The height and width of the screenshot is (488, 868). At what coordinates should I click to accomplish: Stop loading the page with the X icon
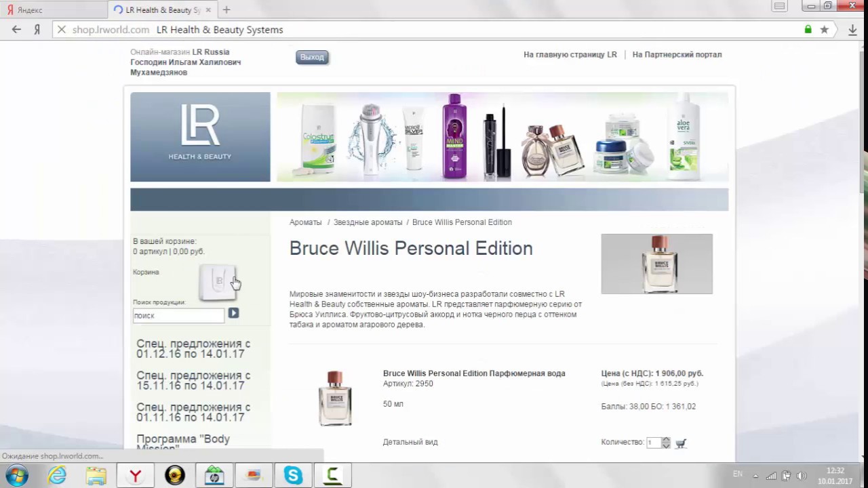coord(61,30)
